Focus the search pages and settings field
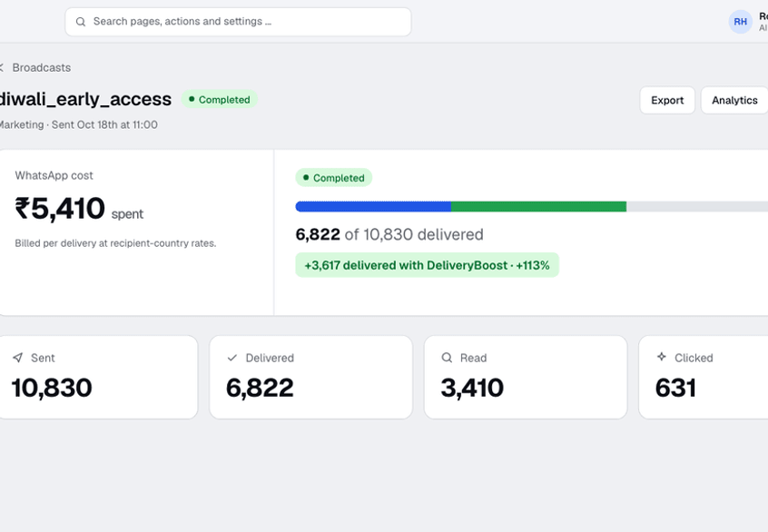The width and height of the screenshot is (768, 532). click(238, 22)
